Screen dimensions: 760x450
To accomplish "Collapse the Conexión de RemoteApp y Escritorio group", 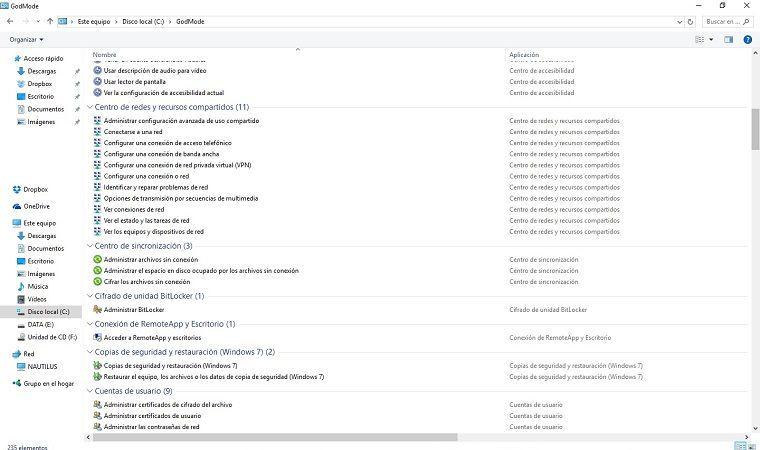I will coord(90,324).
